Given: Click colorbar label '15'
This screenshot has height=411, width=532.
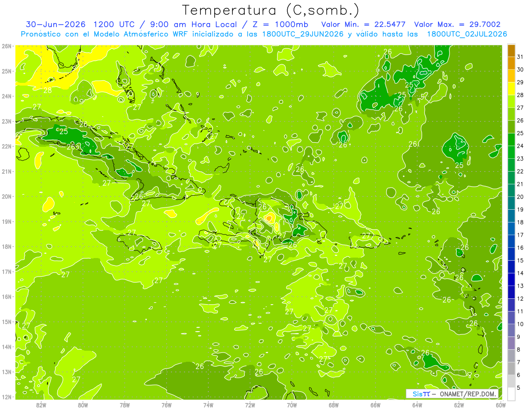Looking at the screenshot, I should pos(520,261).
